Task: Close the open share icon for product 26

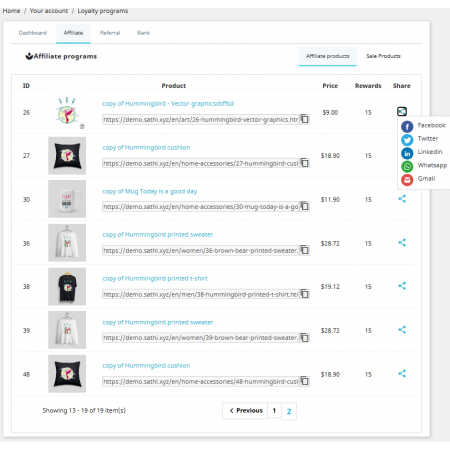Action: pyautogui.click(x=402, y=111)
